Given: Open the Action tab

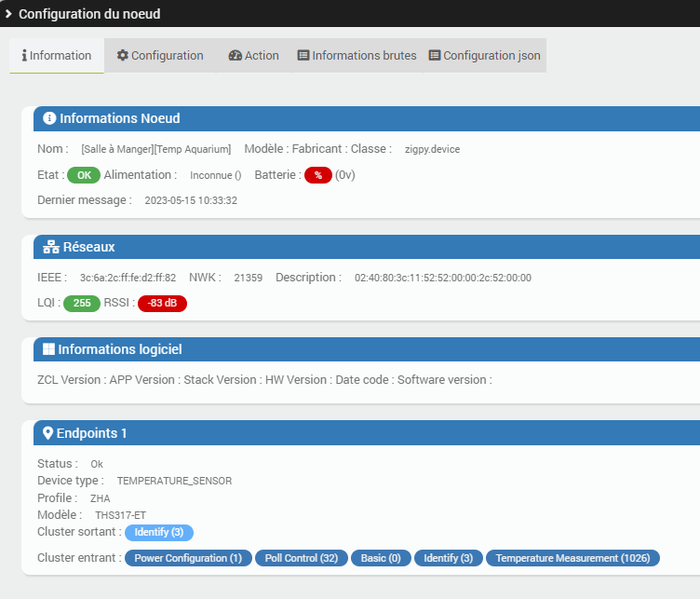Looking at the screenshot, I should pyautogui.click(x=253, y=56).
